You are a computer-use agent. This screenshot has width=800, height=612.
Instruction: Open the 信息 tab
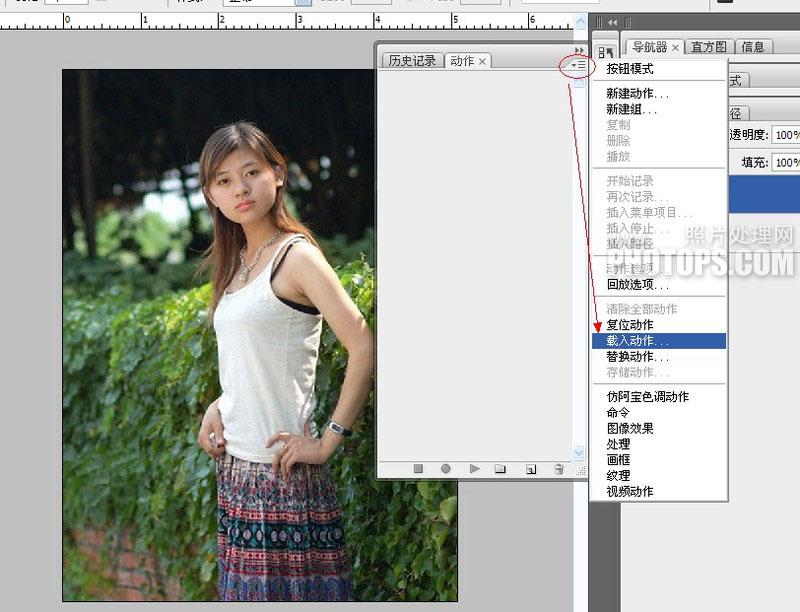[x=753, y=47]
